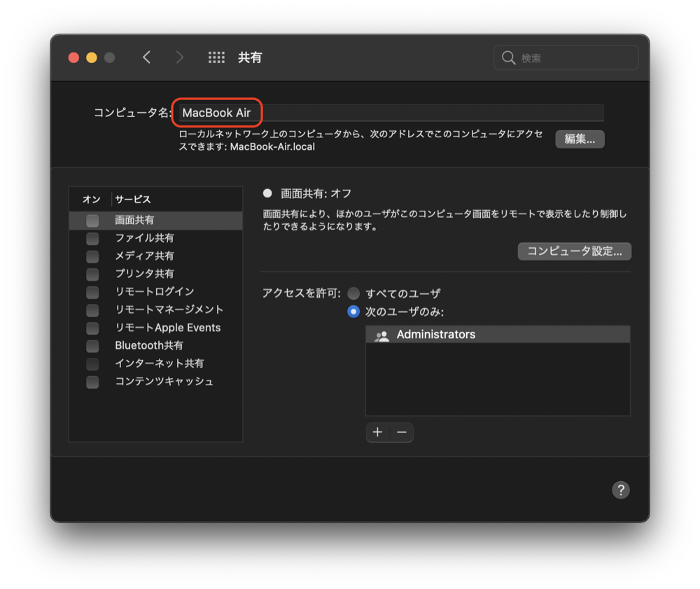Select the インターネット共有 service row
This screenshot has width=700, height=589.
click(156, 364)
